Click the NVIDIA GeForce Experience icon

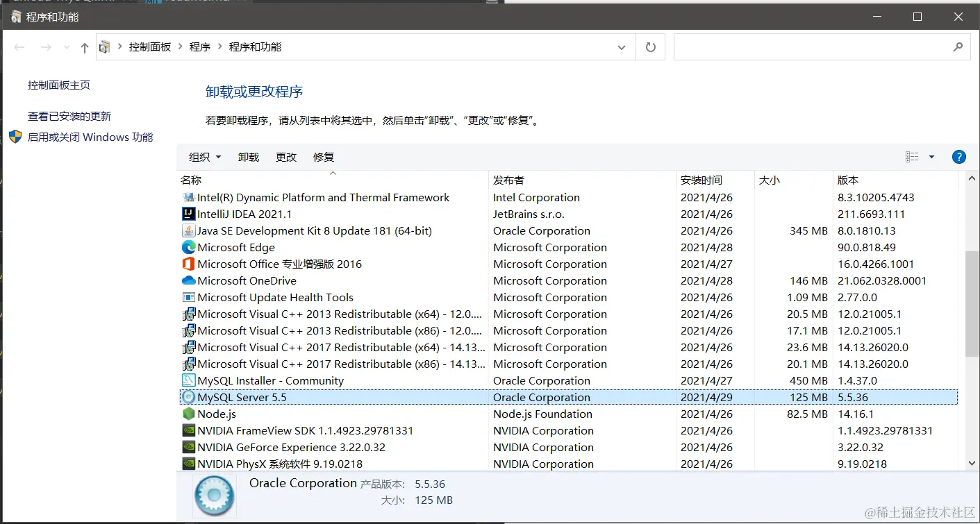pyautogui.click(x=188, y=447)
